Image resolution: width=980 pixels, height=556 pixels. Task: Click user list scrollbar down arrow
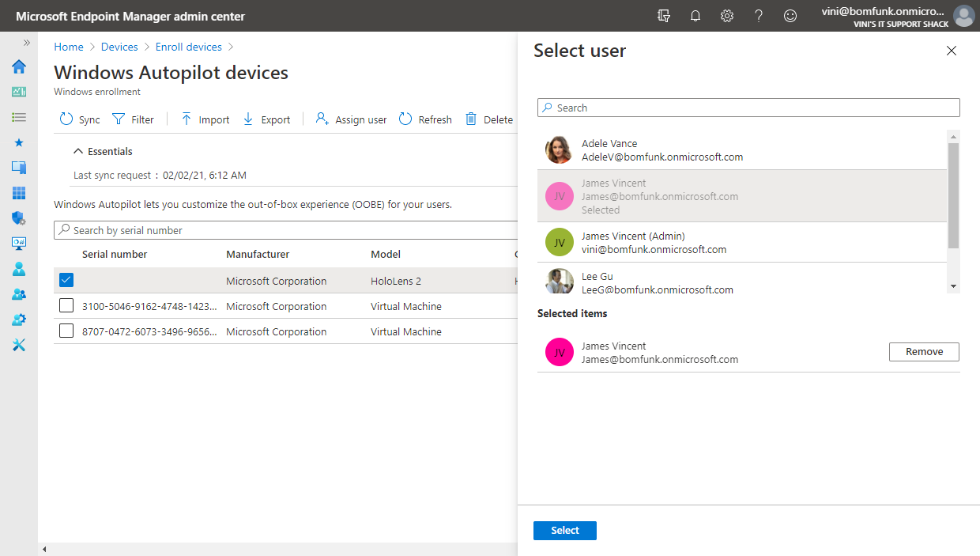click(954, 286)
